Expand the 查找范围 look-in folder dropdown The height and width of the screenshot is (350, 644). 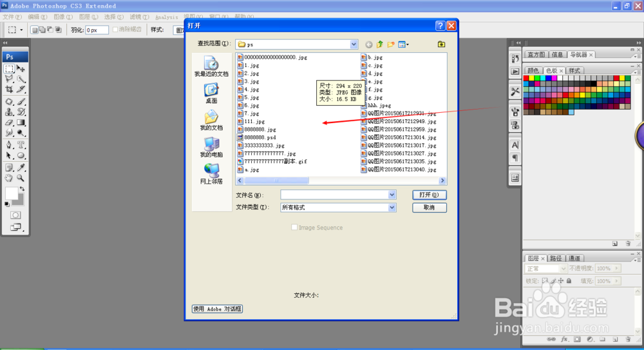354,44
